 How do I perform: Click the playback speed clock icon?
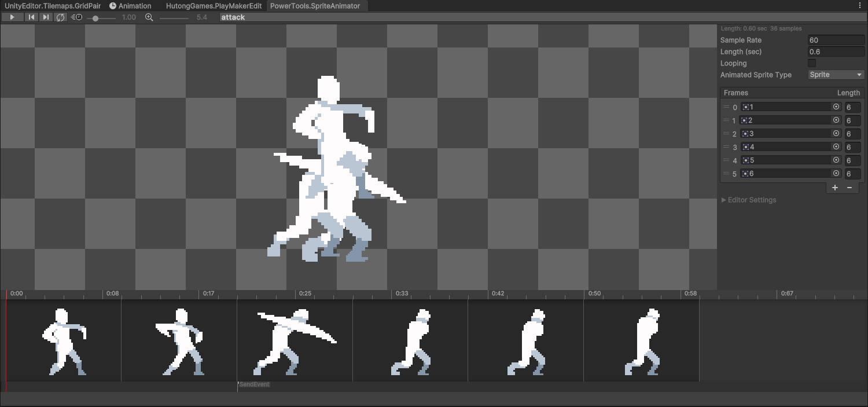(76, 17)
